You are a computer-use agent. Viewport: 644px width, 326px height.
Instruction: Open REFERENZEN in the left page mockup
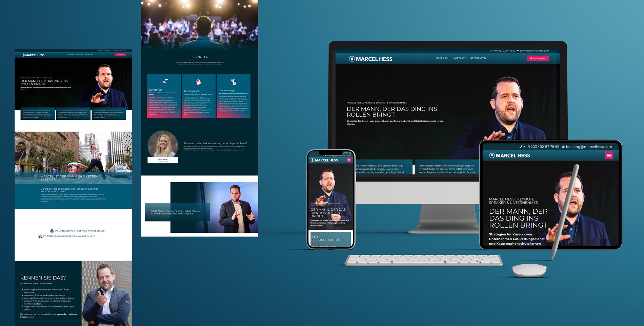[x=89, y=55]
